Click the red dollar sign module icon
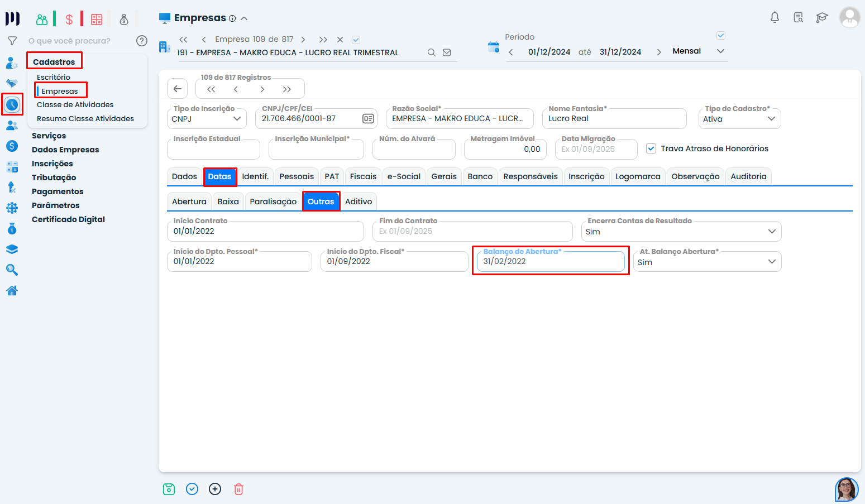This screenshot has height=504, width=865. point(69,20)
